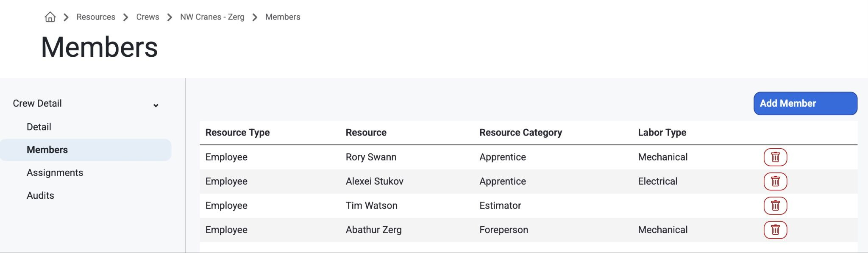Remove Abathur Zerg with trash icon
Image resolution: width=868 pixels, height=253 pixels.
[775, 230]
